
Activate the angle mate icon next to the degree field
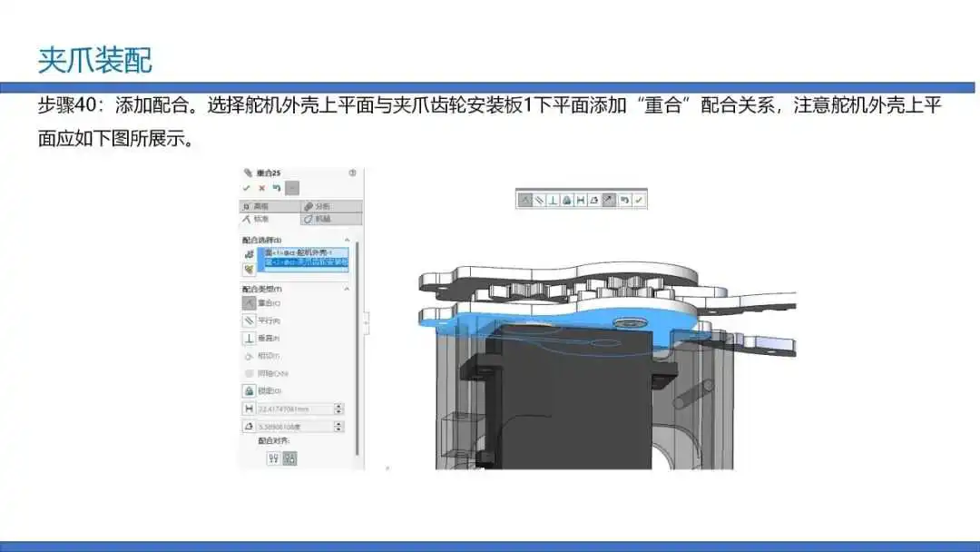(249, 427)
